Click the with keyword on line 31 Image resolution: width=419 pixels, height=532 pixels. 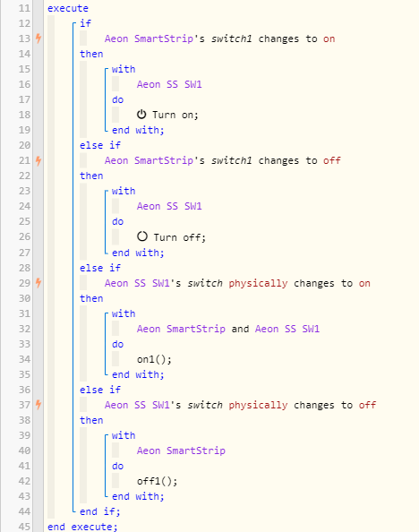(x=124, y=313)
